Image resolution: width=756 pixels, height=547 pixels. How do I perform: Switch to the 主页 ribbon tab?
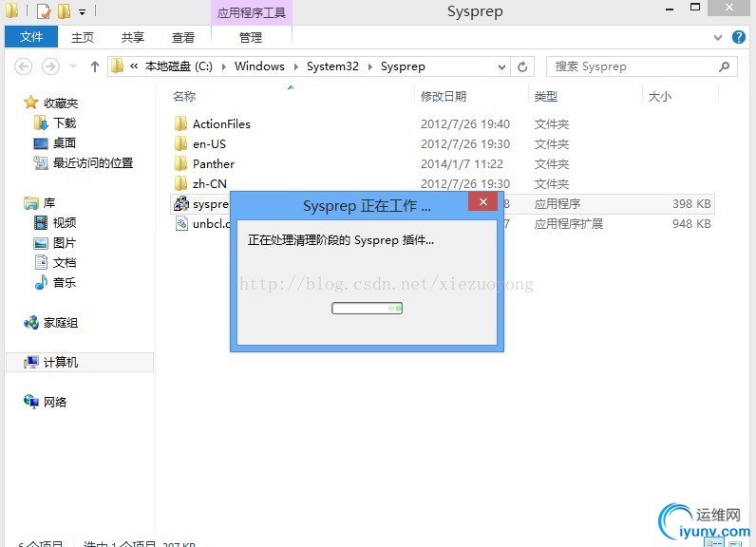tap(82, 38)
